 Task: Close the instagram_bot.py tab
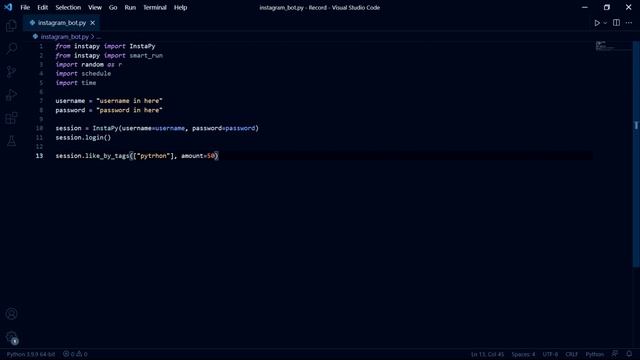click(93, 23)
